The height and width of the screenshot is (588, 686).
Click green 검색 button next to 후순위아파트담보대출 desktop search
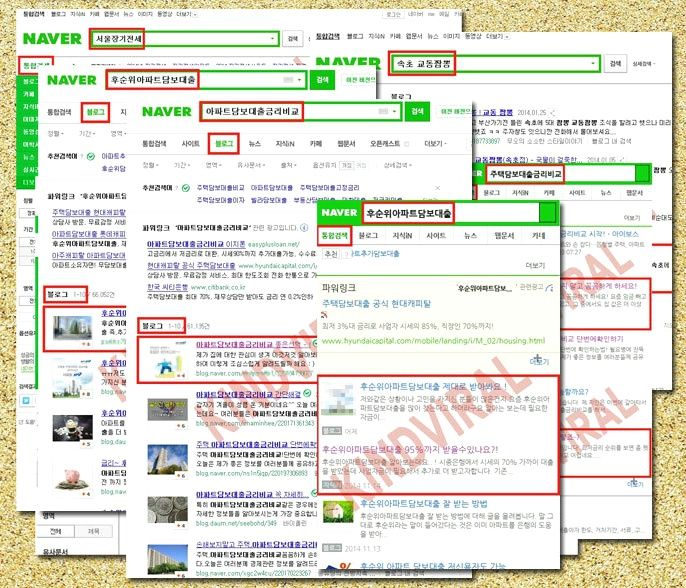pyautogui.click(x=322, y=80)
